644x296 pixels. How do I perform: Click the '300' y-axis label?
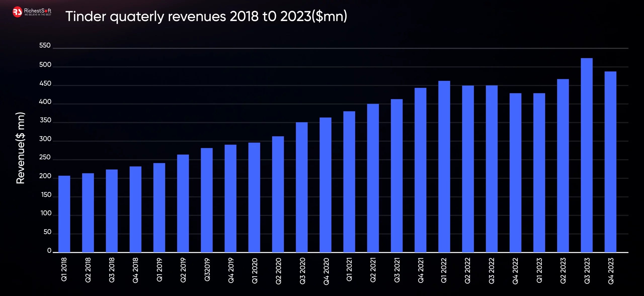click(x=45, y=139)
